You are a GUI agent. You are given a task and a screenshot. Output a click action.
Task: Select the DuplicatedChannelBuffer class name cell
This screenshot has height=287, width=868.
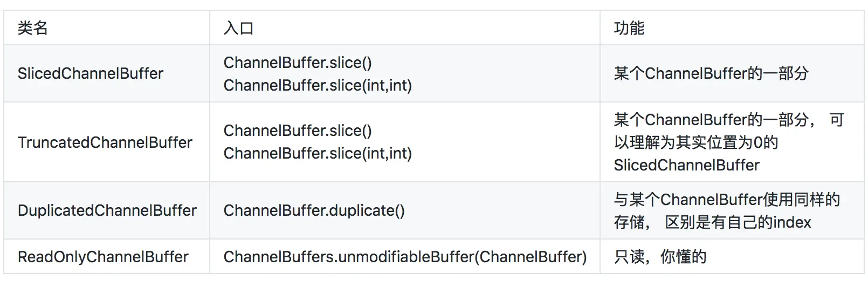(x=107, y=210)
